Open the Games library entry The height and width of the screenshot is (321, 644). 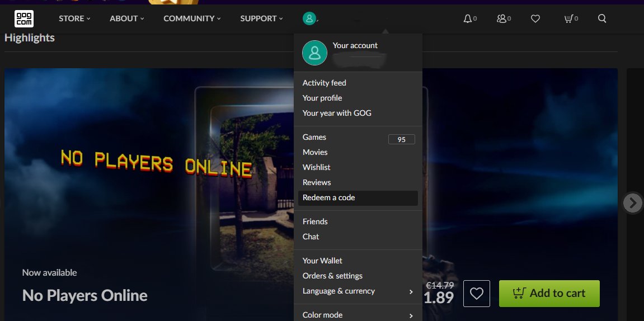pyautogui.click(x=314, y=137)
